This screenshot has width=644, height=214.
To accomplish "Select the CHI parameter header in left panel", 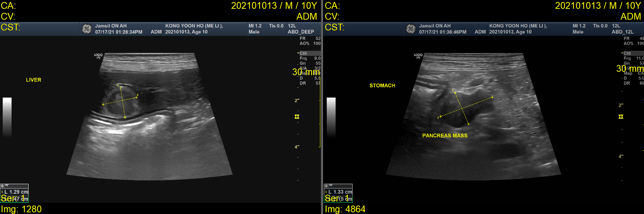I will 303,53.
